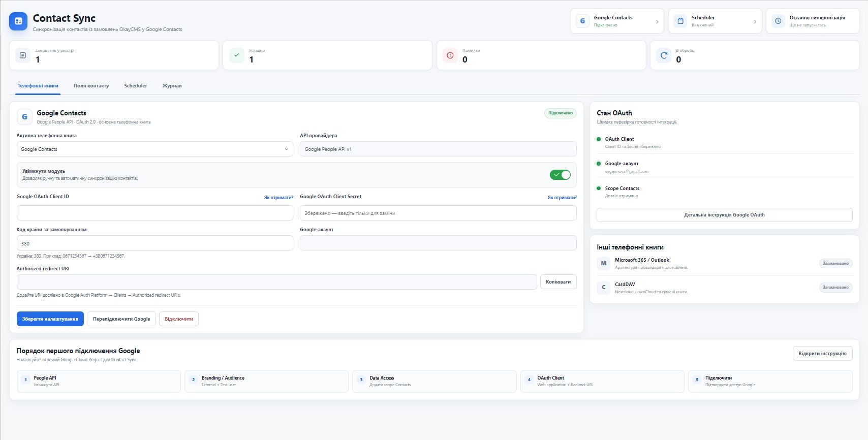Click the Дозвіл отримано text
868x440 pixels.
click(621, 196)
